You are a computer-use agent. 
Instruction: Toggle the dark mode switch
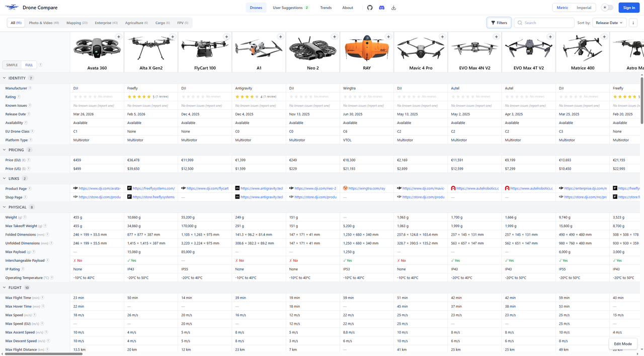click(607, 8)
